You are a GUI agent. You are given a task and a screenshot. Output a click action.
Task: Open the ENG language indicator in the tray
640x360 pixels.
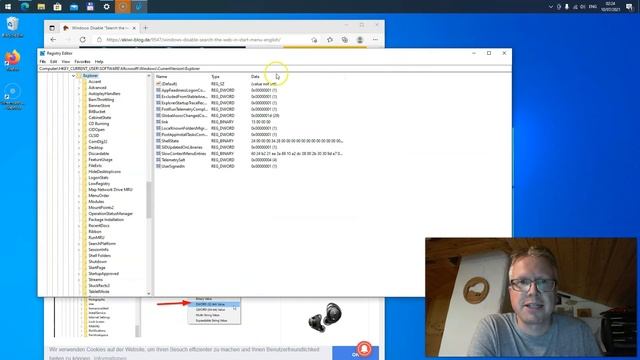coord(593,7)
